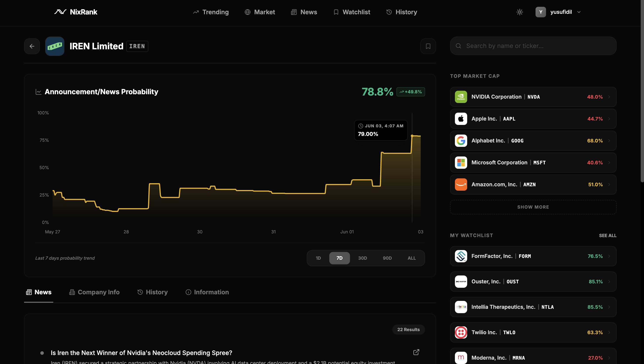This screenshot has height=364, width=644.
Task: Click the Market globe icon
Action: [x=248, y=12]
